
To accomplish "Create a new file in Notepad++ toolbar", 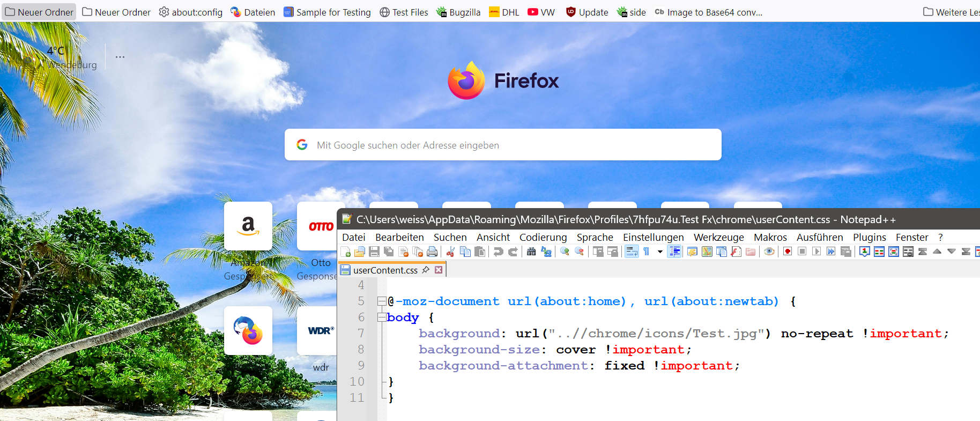I will (346, 252).
